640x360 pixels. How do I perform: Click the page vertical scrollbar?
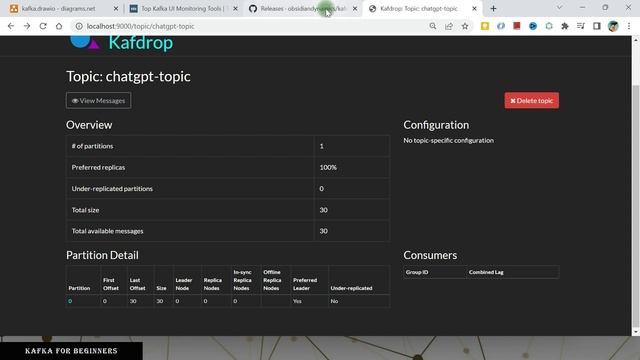636,206
